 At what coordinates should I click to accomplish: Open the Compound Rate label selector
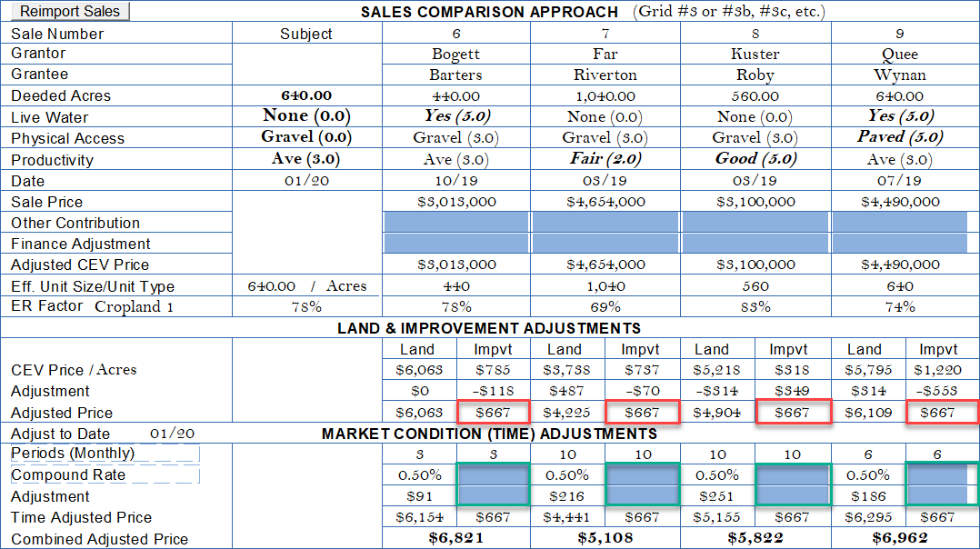(x=105, y=475)
